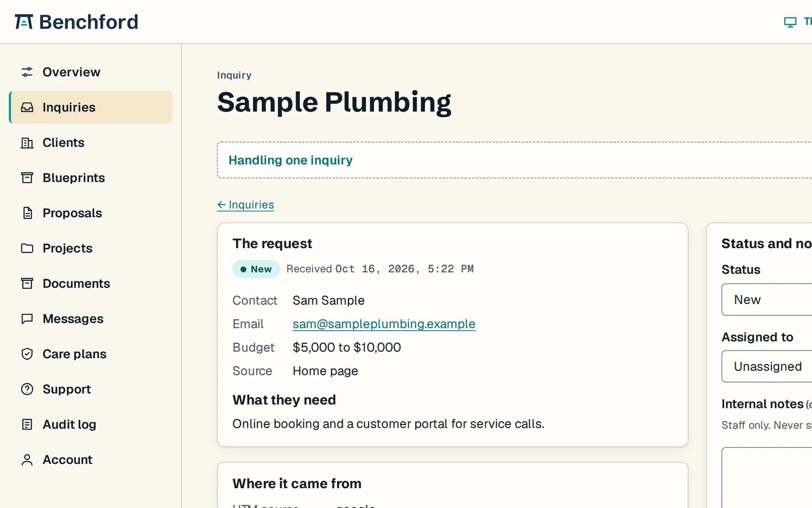
Task: Open the Status dropdown showing New
Action: [767, 300]
